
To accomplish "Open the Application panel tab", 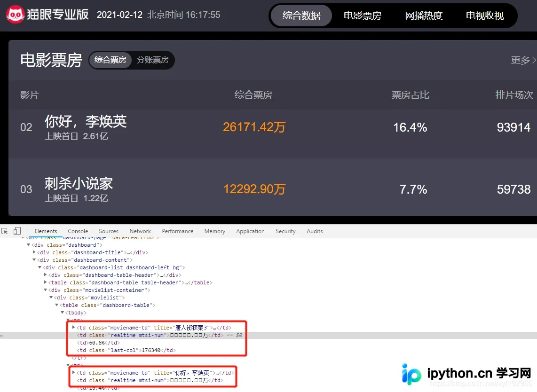I will point(250,231).
